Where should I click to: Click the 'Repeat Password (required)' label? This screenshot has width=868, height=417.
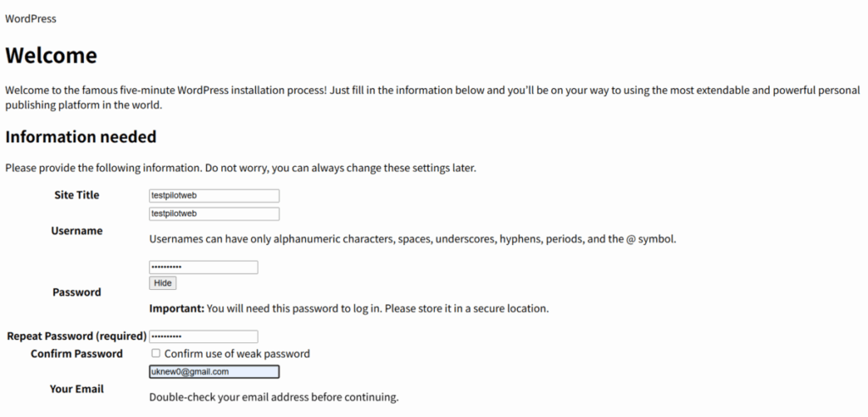click(76, 336)
